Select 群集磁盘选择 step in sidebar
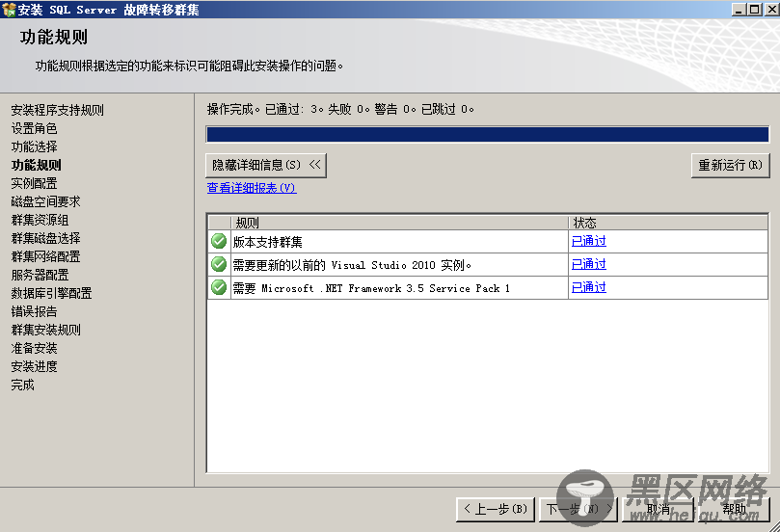 point(45,238)
